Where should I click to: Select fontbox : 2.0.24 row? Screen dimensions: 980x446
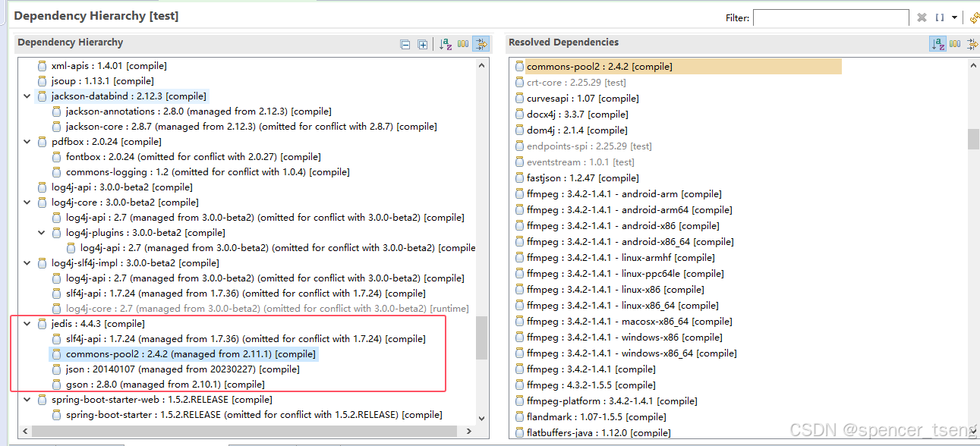[193, 157]
